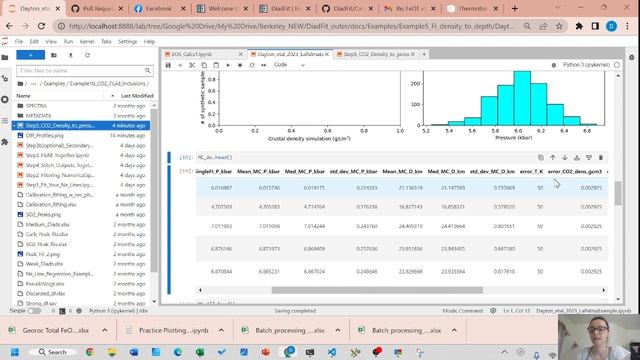
Task: Cut selected cell with scissors icon
Action: click(x=192, y=65)
